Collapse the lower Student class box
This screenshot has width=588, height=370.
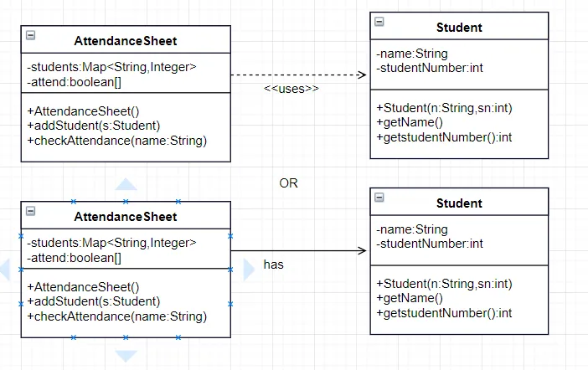(x=379, y=198)
